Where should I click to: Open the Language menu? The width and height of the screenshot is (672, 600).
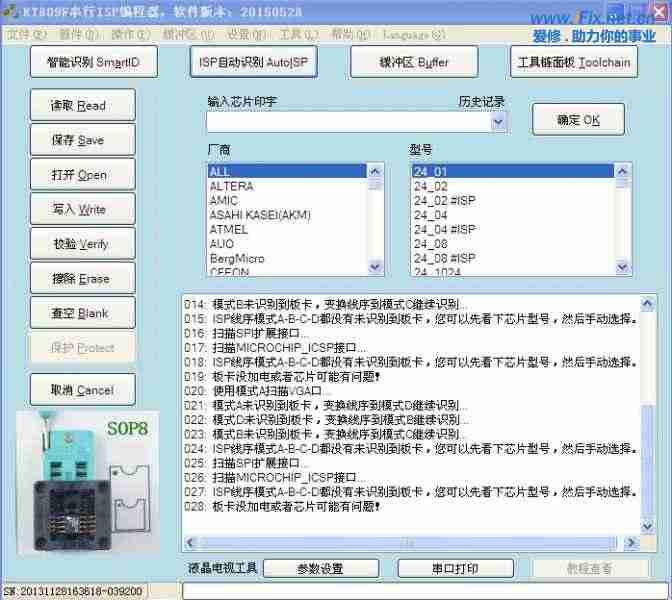(x=414, y=35)
